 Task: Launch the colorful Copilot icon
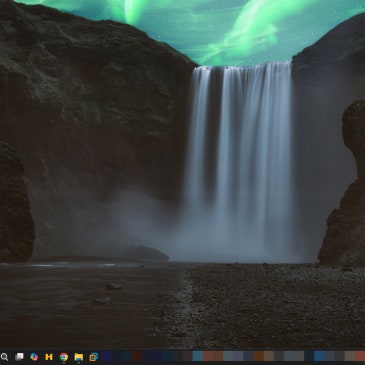(34, 357)
